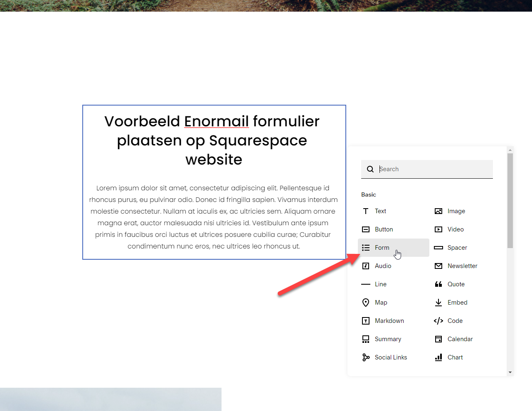Click the misty image at page bottom

111,399
